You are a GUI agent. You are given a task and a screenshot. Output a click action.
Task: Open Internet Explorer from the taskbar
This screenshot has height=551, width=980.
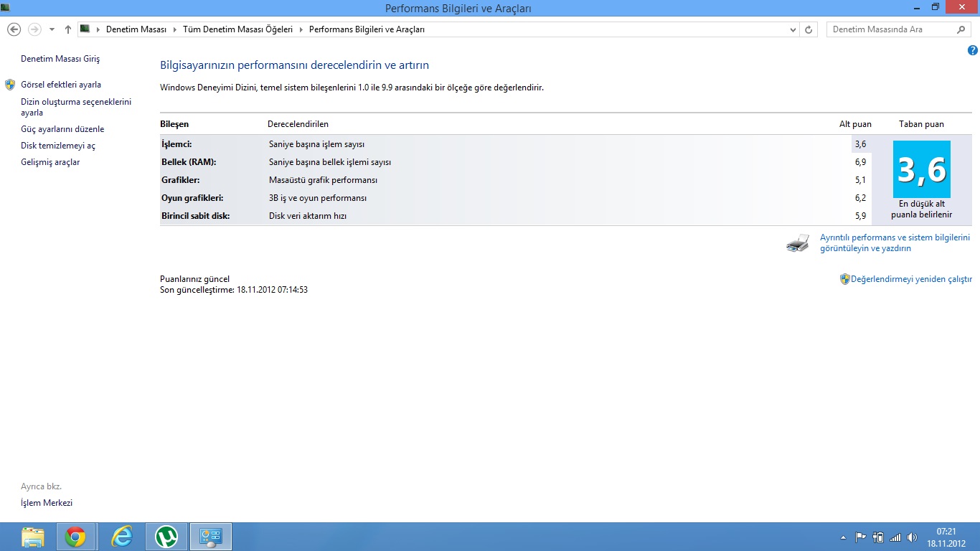[122, 537]
